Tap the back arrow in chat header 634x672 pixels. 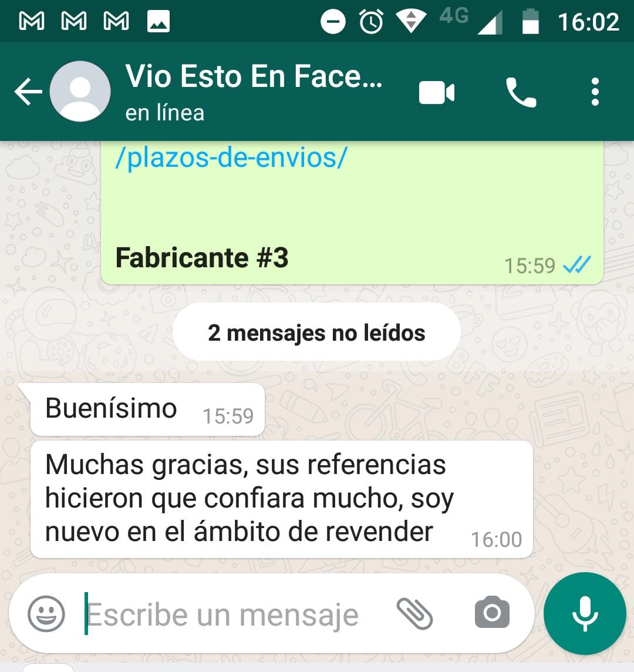pos(28,91)
